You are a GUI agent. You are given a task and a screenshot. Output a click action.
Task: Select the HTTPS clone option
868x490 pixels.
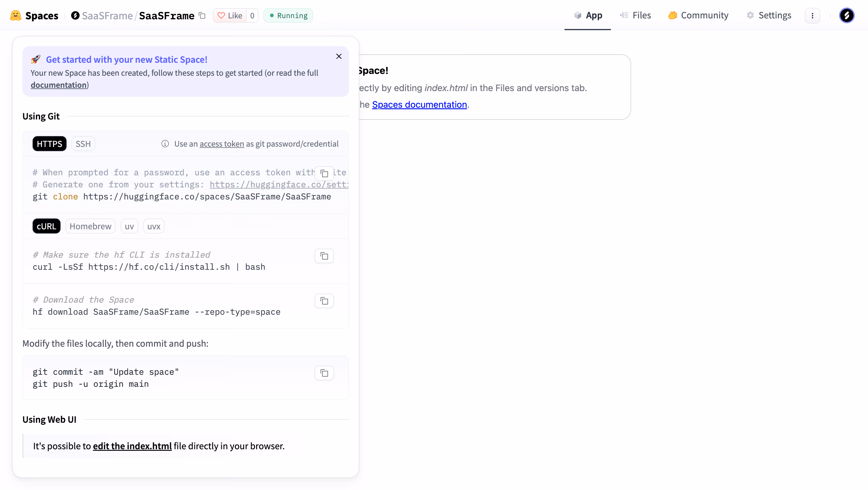[x=49, y=144]
